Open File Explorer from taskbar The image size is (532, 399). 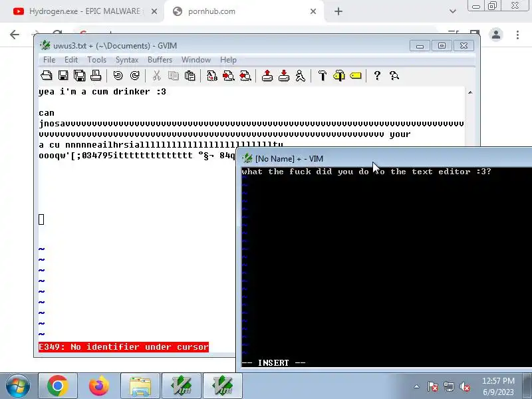(x=140, y=386)
